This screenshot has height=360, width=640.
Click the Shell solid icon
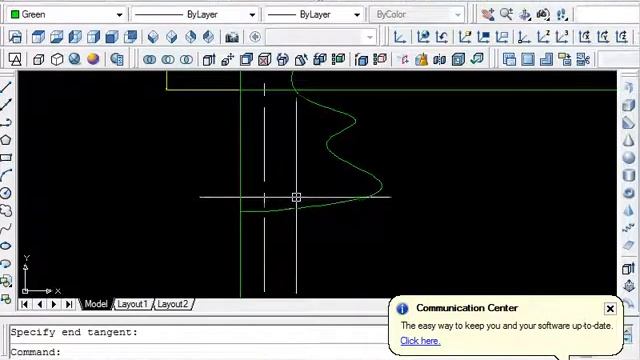pyautogui.click(x=458, y=60)
